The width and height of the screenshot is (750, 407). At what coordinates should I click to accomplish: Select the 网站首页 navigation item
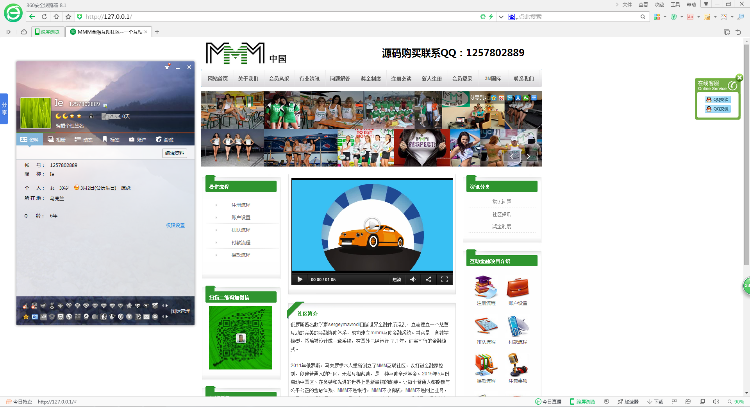pyautogui.click(x=218, y=78)
